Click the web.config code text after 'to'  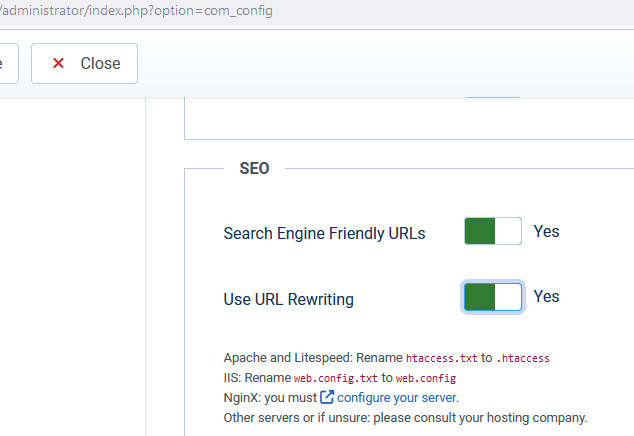coord(426,378)
